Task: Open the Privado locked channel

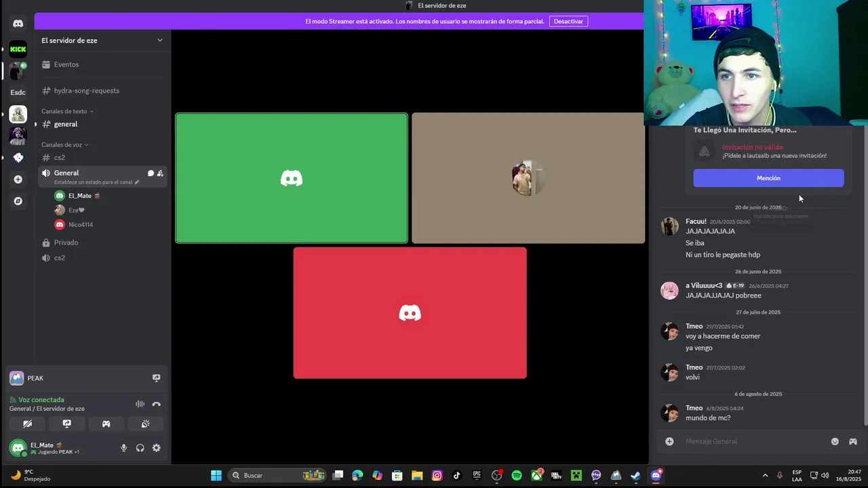Action: [102, 243]
